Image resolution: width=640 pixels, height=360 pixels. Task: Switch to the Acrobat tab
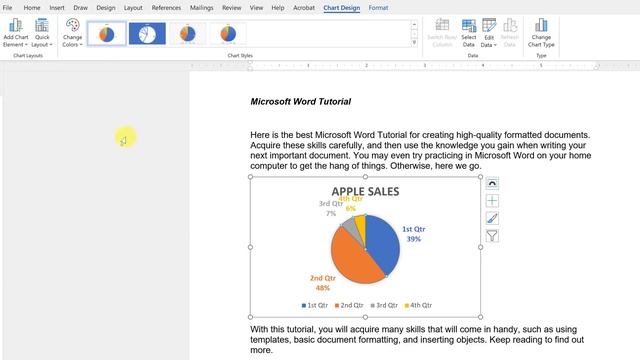pyautogui.click(x=304, y=8)
